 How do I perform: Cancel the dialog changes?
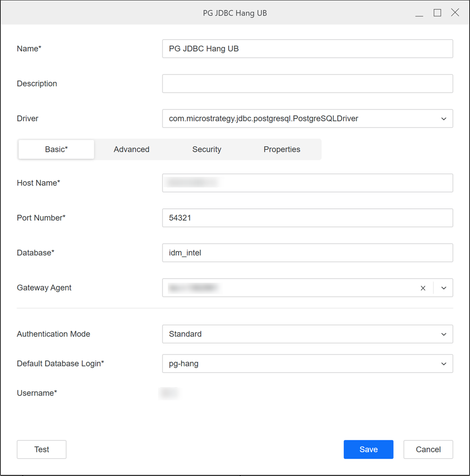pyautogui.click(x=428, y=450)
